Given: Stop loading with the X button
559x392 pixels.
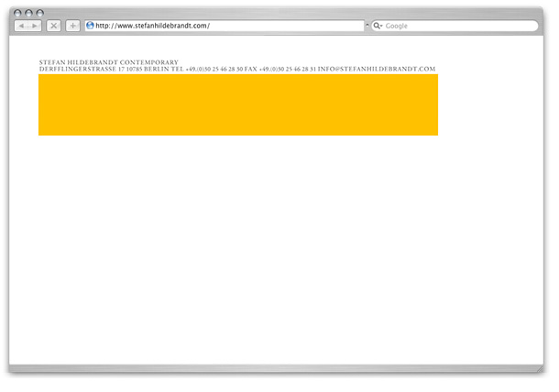Looking at the screenshot, I should (x=53, y=26).
